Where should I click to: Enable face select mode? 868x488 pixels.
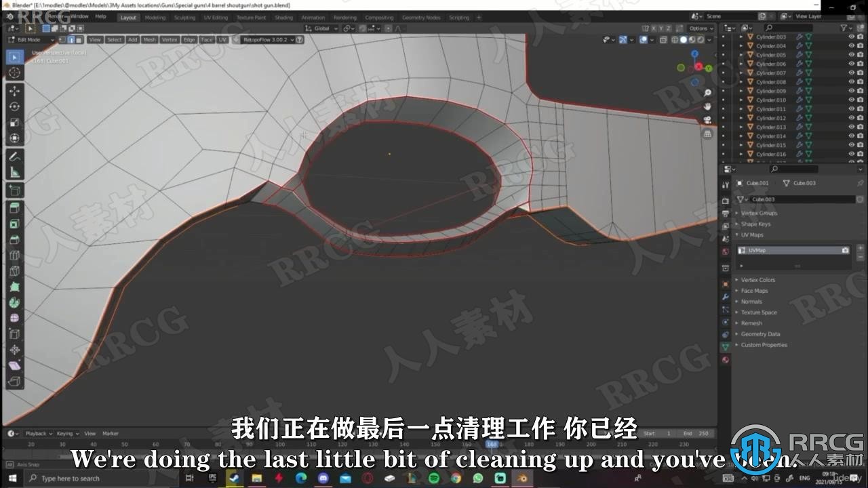click(79, 39)
